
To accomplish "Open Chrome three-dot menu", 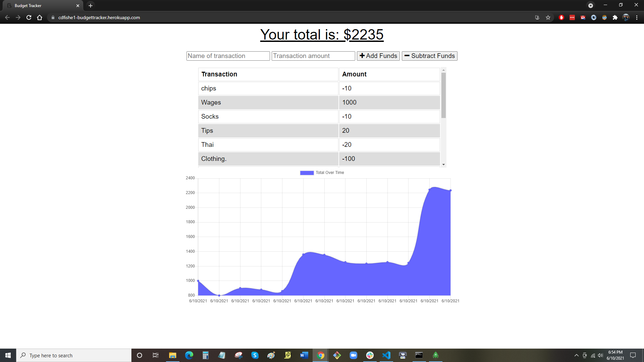I will pos(637,17).
